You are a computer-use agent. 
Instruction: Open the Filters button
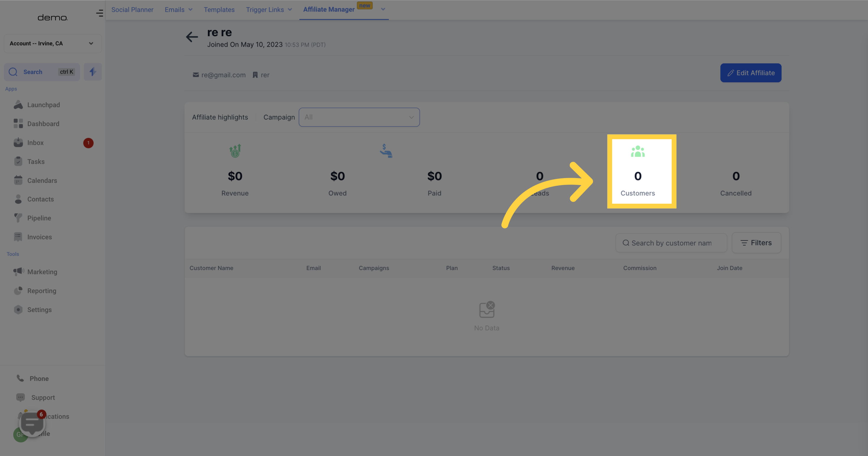(756, 243)
